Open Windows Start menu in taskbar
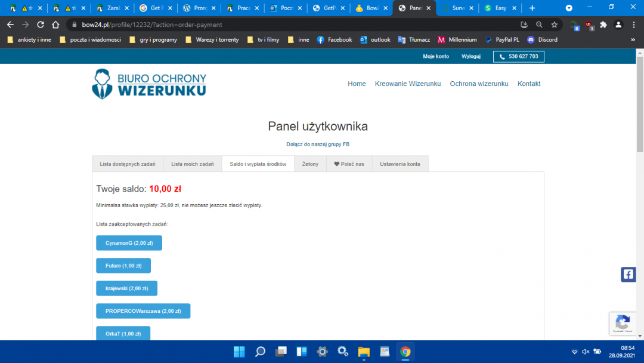Viewport: 644px width, 363px height. pos(239,351)
